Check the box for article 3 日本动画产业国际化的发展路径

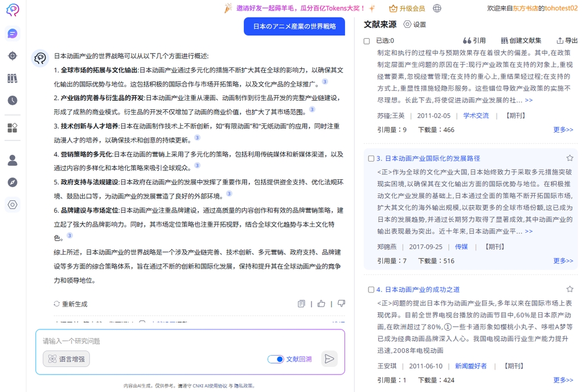click(x=371, y=158)
